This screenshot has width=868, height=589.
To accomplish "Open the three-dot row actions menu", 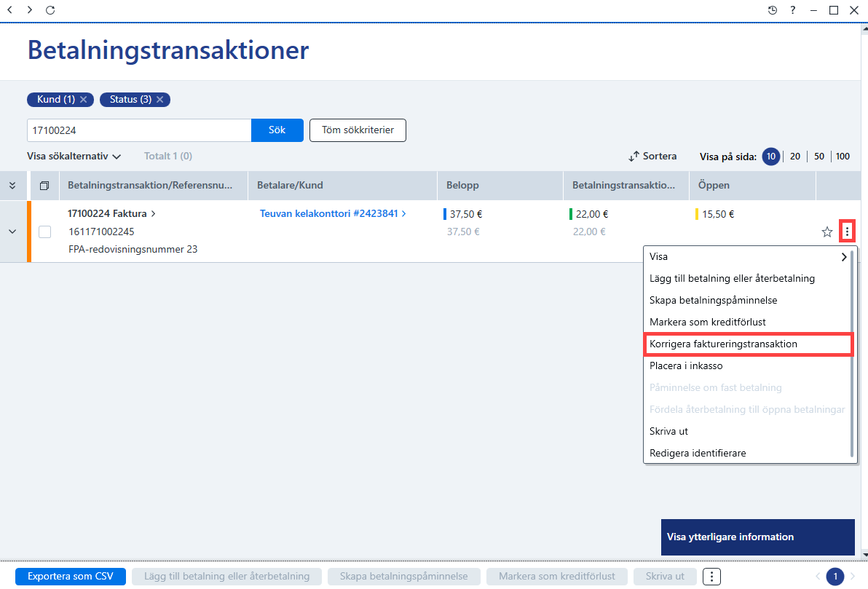I will click(847, 232).
